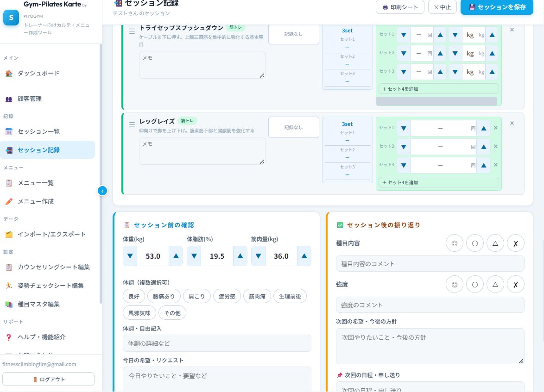The width and height of the screenshot is (544, 392).
Task: Decrease 体重 value
Action: (x=130, y=256)
